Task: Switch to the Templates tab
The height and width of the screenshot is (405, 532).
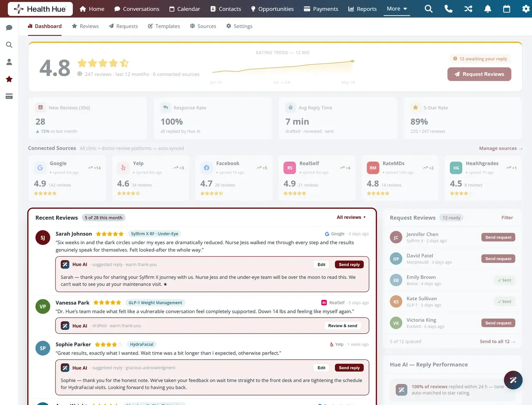Action: point(164,26)
